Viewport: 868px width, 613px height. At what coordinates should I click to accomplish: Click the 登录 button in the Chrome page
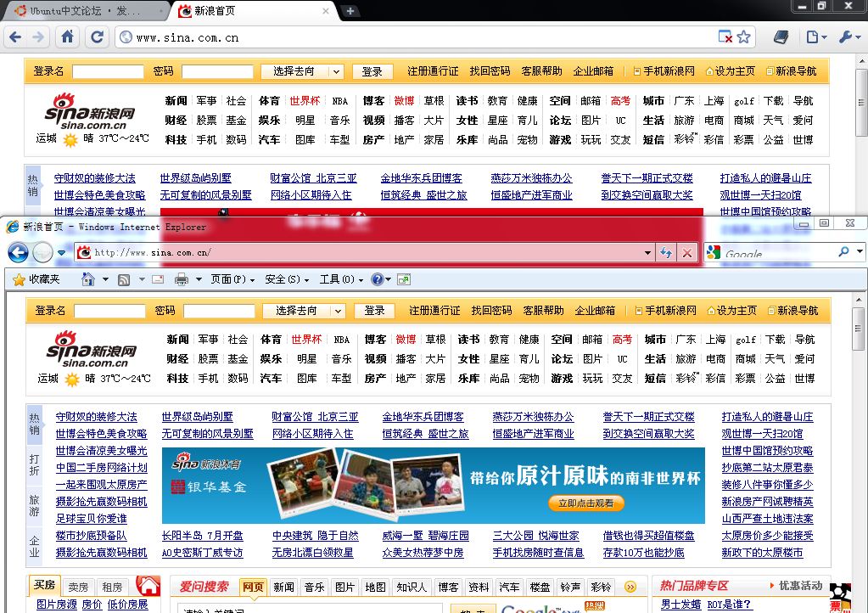click(372, 71)
